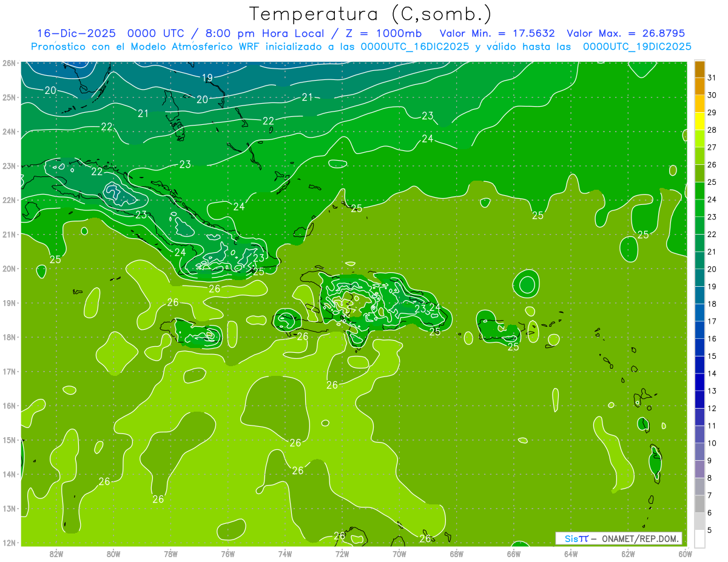Click the color scale label '31'

(x=712, y=78)
